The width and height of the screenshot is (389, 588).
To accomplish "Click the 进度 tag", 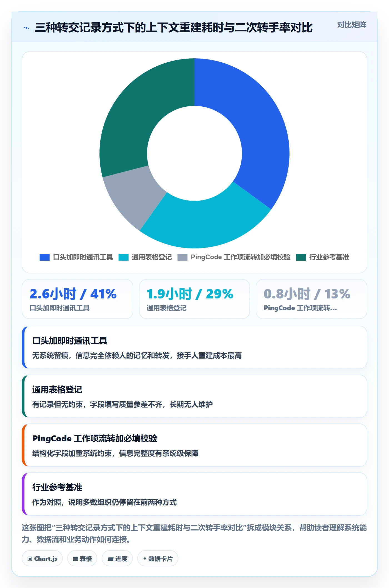I will [117, 559].
